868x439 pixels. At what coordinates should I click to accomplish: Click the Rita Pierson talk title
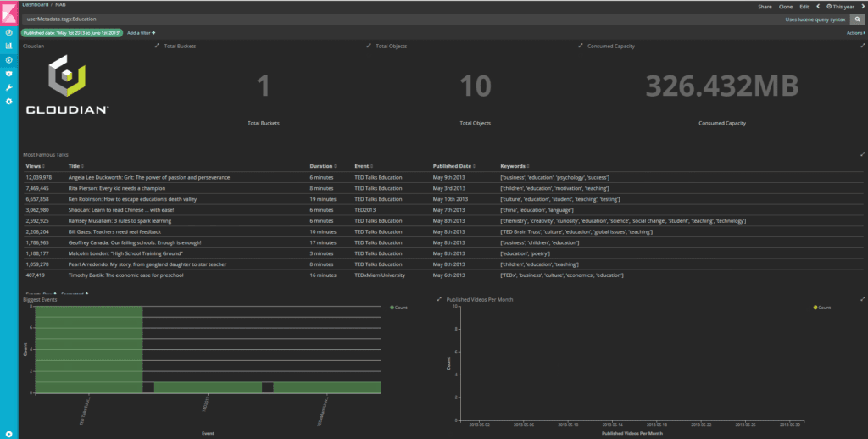click(x=116, y=188)
